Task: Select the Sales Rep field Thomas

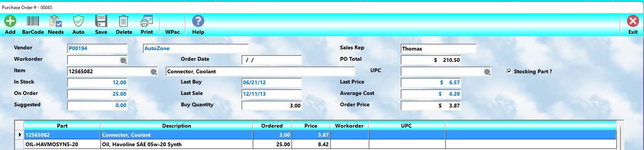Action: tap(439, 49)
